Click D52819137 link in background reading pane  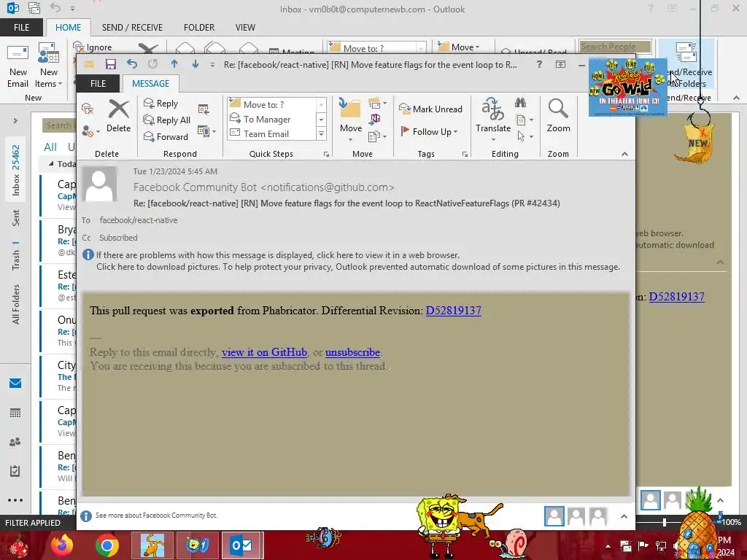pyautogui.click(x=676, y=297)
